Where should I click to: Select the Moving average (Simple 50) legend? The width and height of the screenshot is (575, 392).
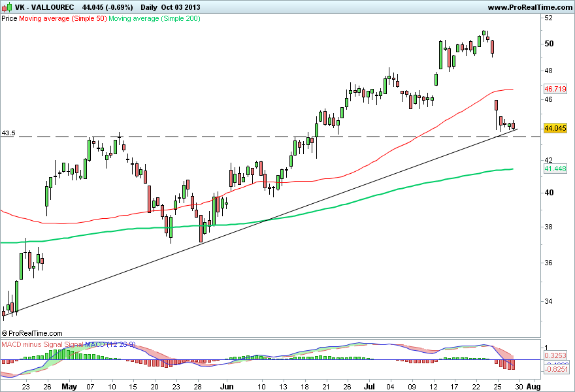coord(63,18)
